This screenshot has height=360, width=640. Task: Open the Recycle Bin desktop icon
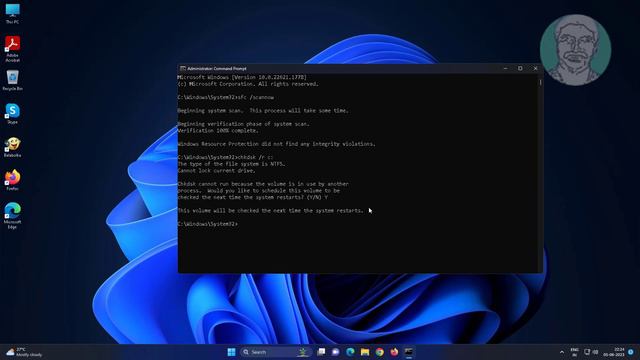12,80
